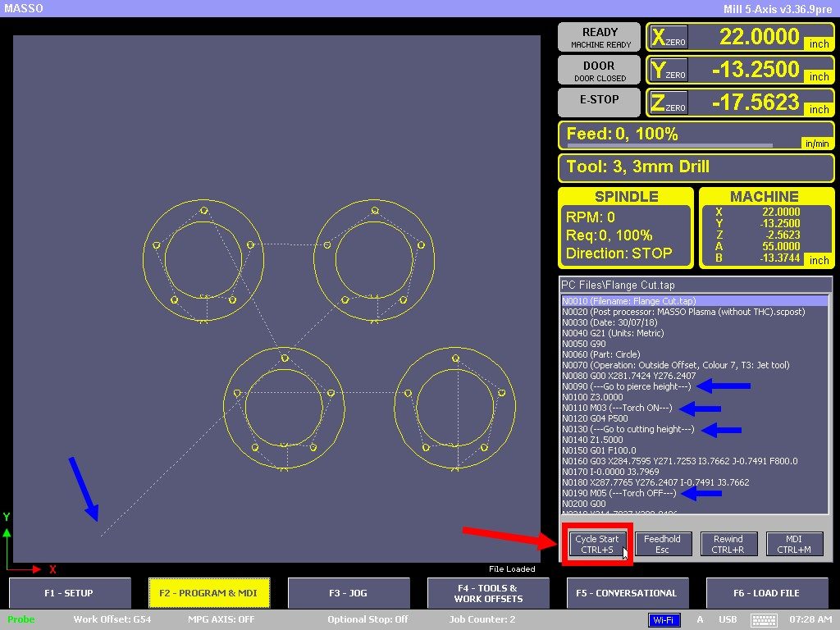Image resolution: width=840 pixels, height=630 pixels.
Task: Select G-code line N0200 G00
Action: (x=695, y=504)
